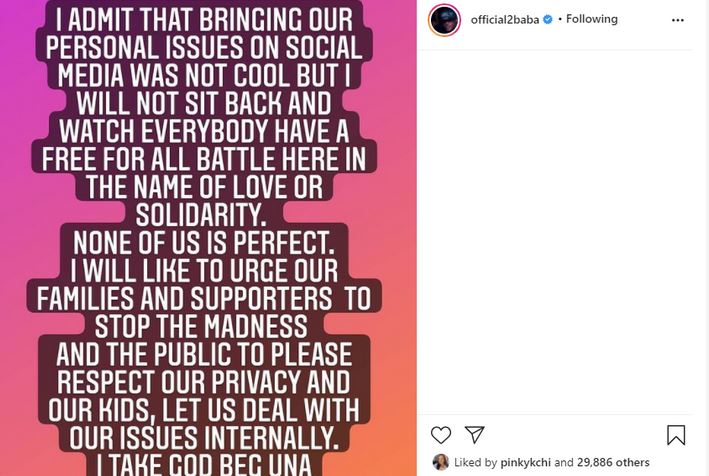Like the post with the heart icon
The width and height of the screenshot is (709, 476).
441,434
